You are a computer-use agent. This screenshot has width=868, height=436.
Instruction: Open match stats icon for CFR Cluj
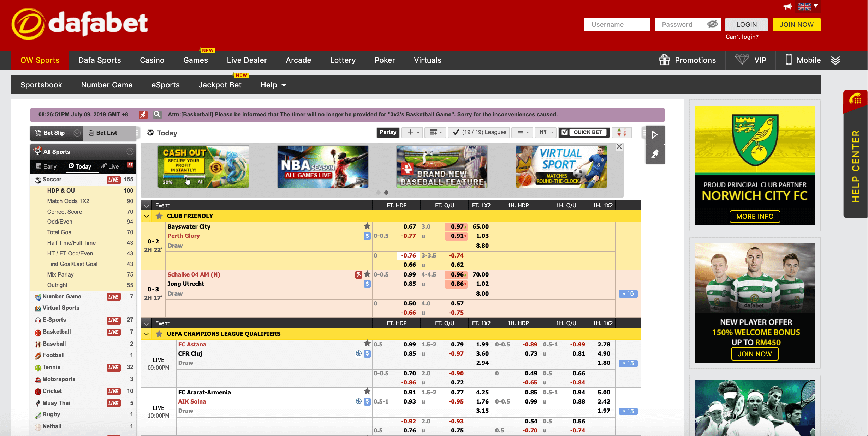click(x=359, y=353)
